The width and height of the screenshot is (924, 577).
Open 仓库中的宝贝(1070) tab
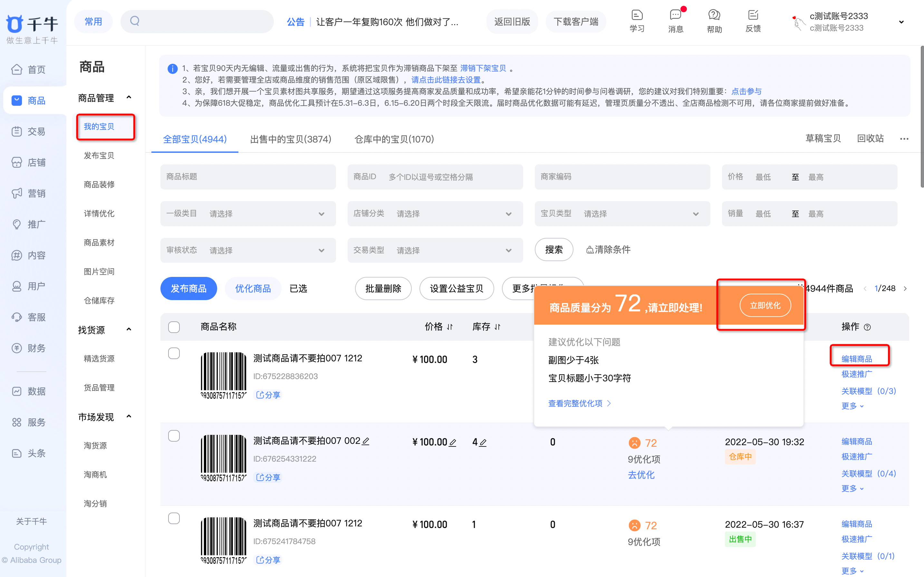394,139
